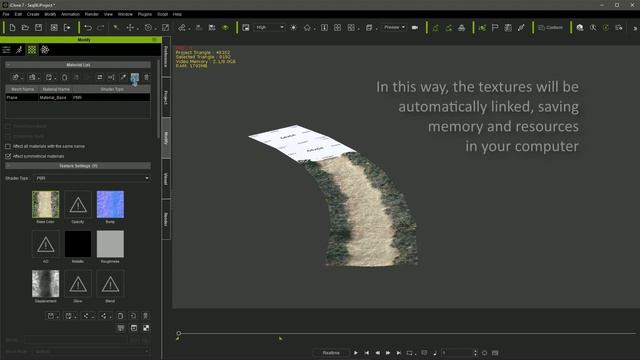
Task: Open the sliders Attribute tab in Modify panel
Action: [x=6, y=50]
